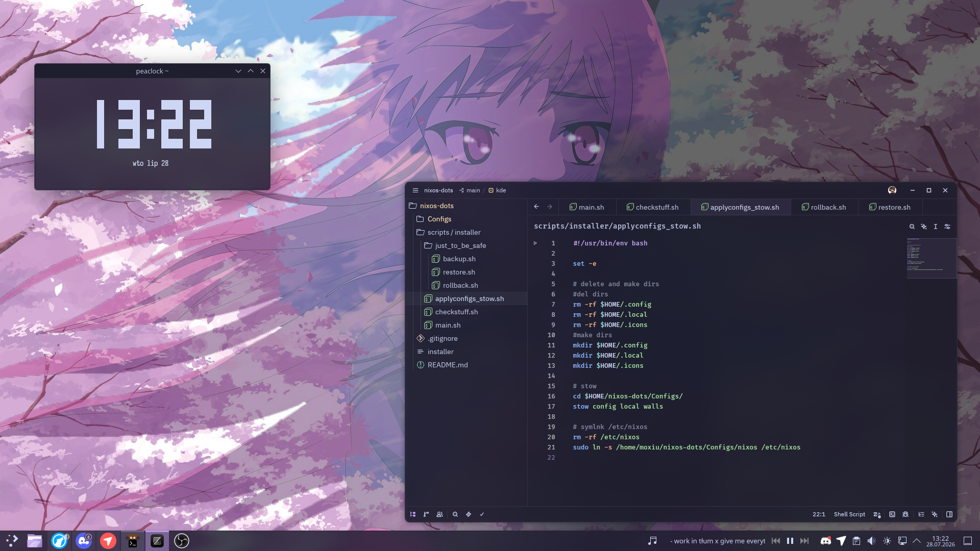Collapse the nixos-dots root folder
The height and width of the screenshot is (551, 980).
(x=467, y=206)
